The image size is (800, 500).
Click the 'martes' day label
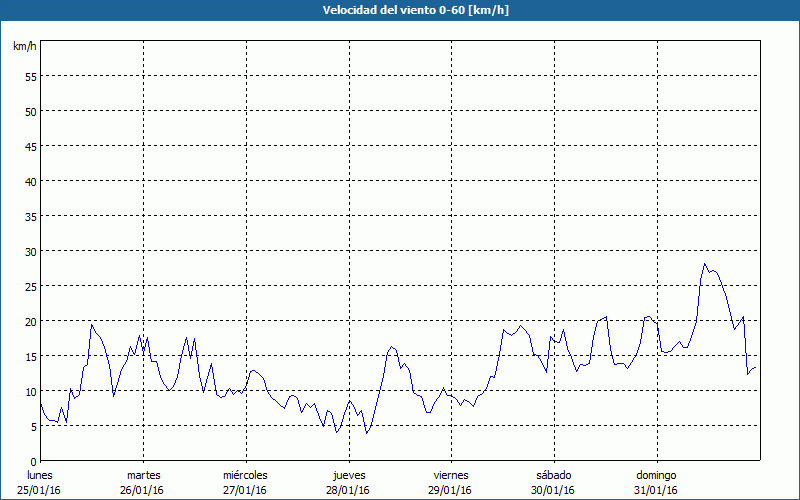[x=143, y=475]
